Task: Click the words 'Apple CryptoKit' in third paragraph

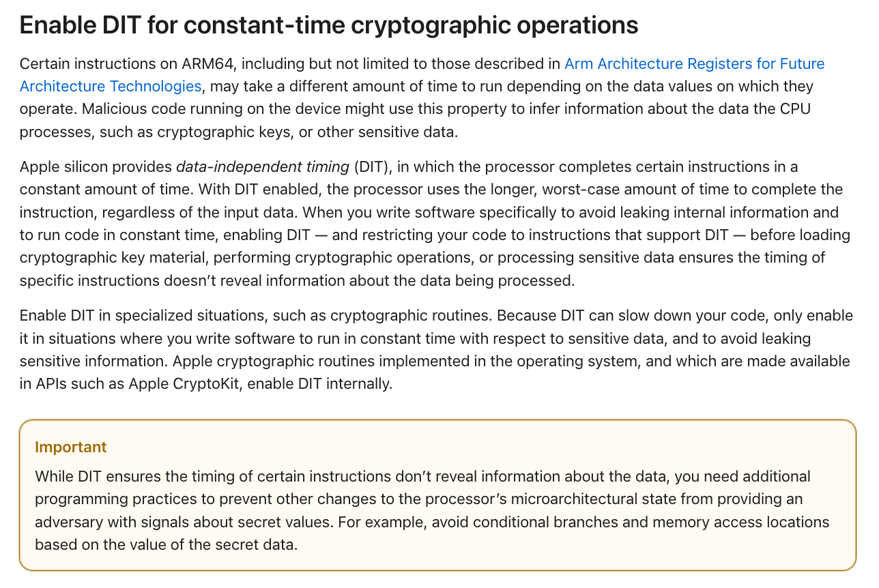Action: coord(185,384)
